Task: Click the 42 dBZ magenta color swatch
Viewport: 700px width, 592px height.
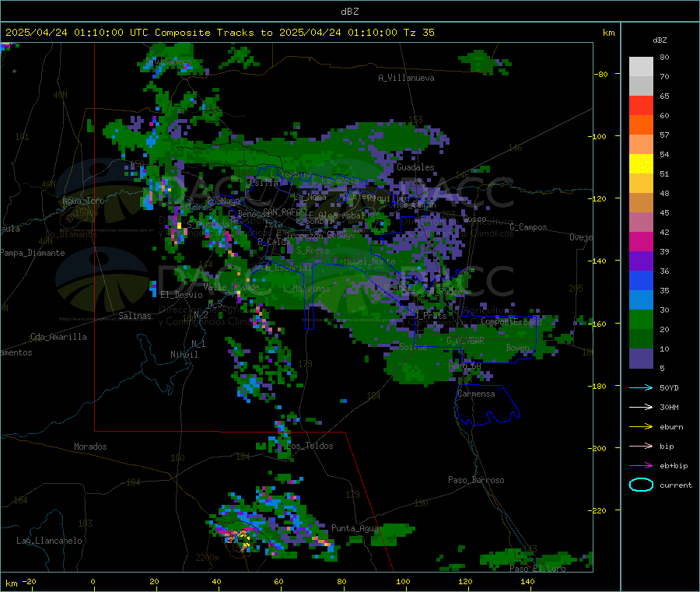Action: tap(641, 241)
